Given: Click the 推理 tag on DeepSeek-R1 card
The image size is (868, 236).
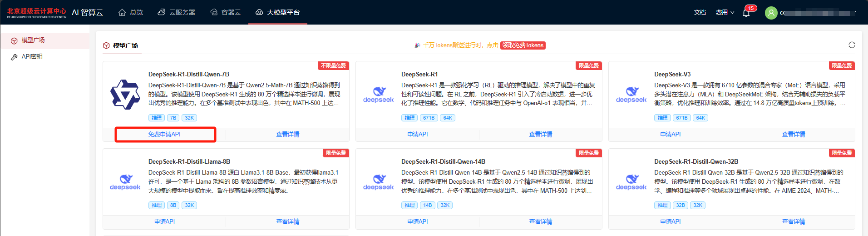Looking at the screenshot, I should 409,118.
